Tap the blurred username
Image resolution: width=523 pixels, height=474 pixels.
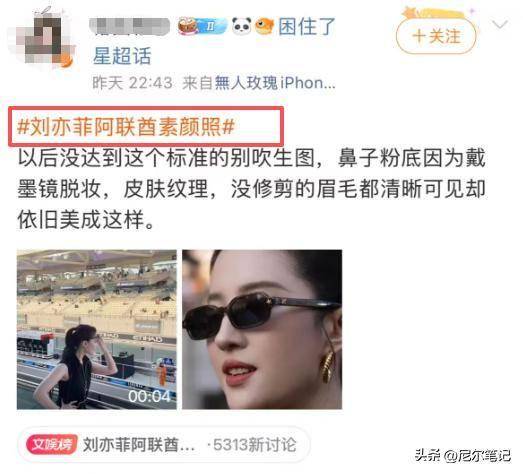[129, 27]
